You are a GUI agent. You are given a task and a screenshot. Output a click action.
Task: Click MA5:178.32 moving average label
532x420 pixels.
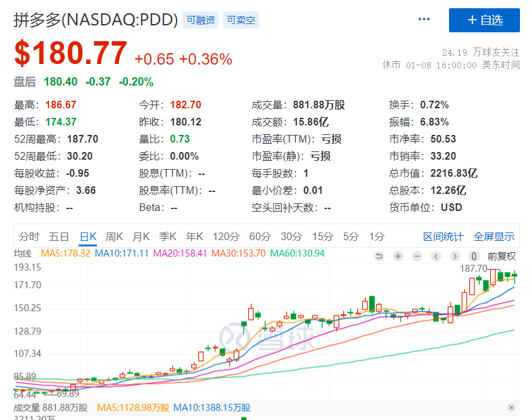(65, 253)
